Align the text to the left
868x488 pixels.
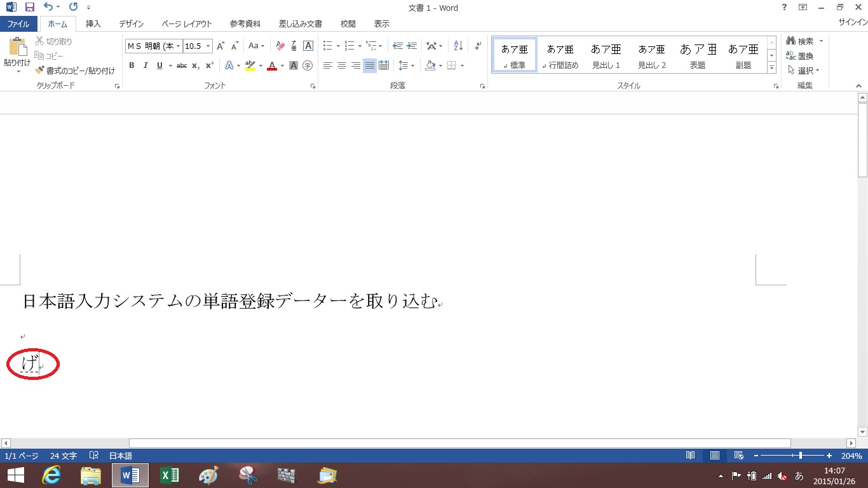[x=327, y=65]
